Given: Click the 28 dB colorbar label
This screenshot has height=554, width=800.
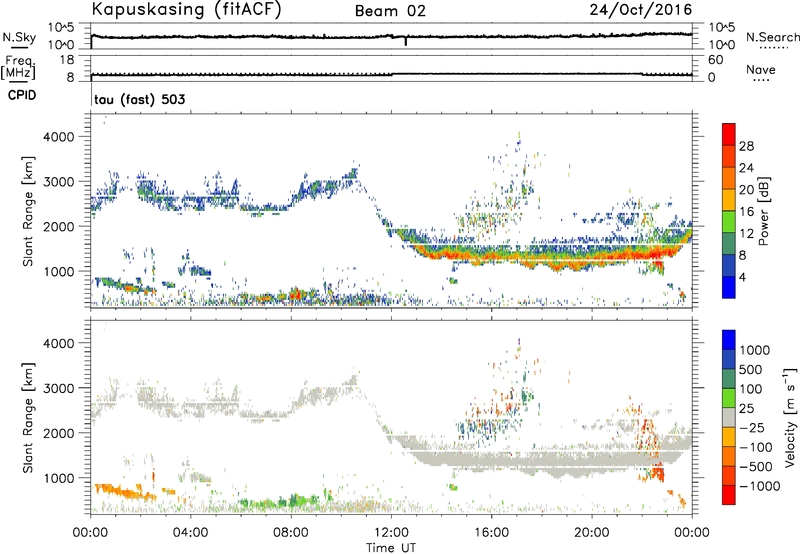Looking at the screenshot, I should coord(746,146).
